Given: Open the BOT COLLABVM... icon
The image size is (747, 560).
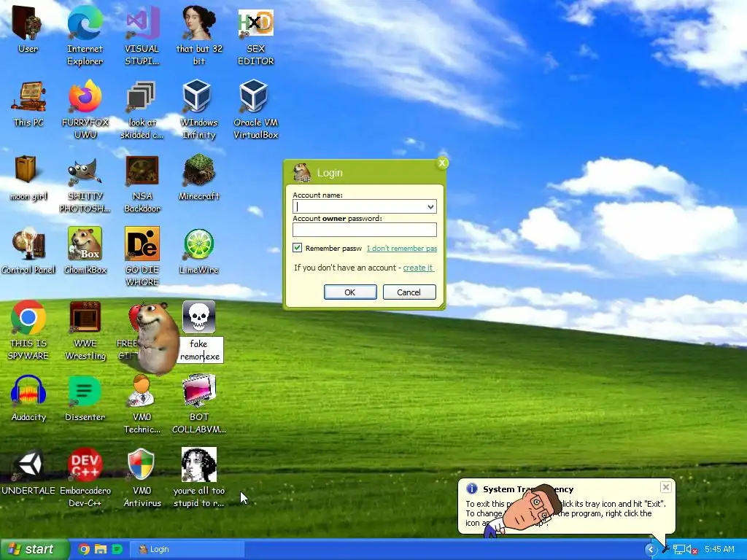Looking at the screenshot, I should (199, 391).
